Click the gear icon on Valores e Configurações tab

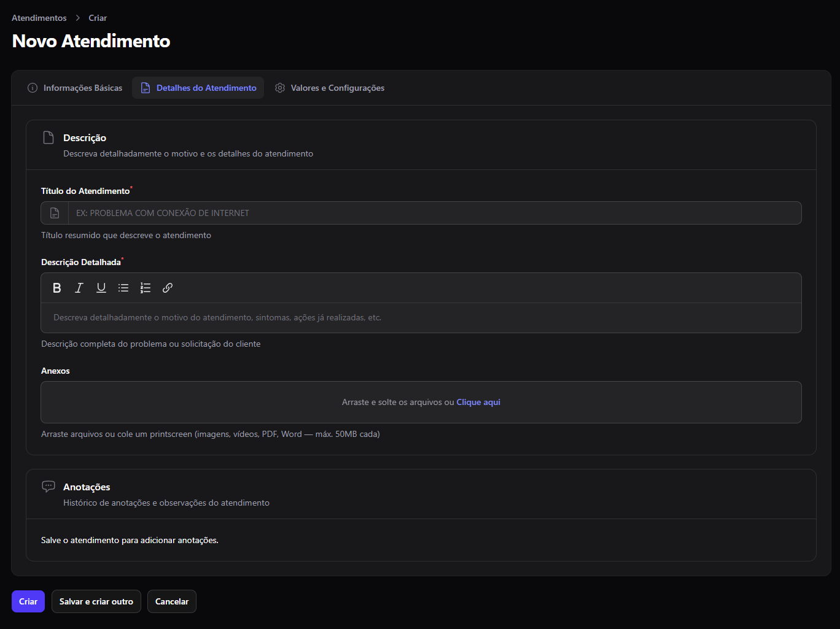pos(280,88)
